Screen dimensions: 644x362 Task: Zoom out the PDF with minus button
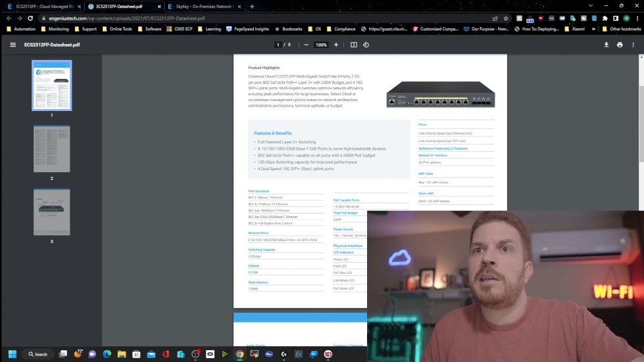click(306, 45)
